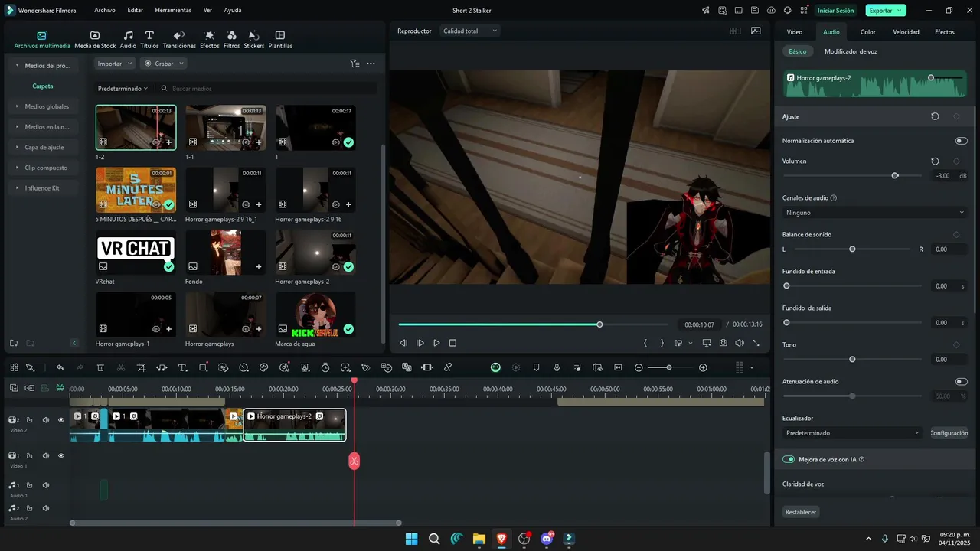Add a marker with the timeline marker icon

tap(537, 368)
